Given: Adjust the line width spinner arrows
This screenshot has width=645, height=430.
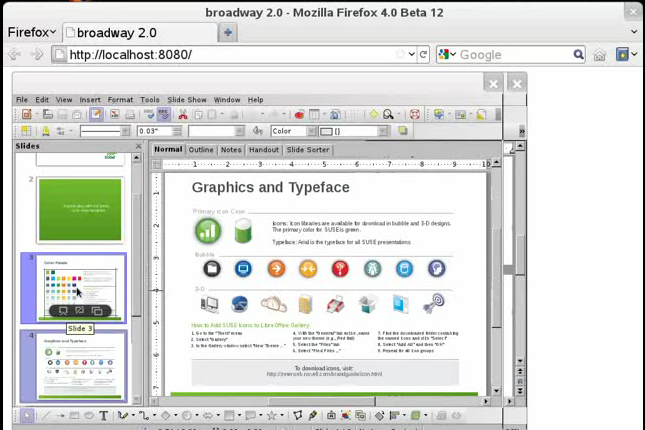Looking at the screenshot, I should pyautogui.click(x=177, y=131).
